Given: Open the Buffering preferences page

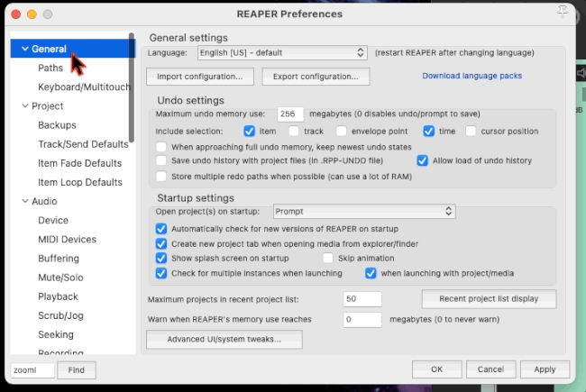Looking at the screenshot, I should (59, 259).
